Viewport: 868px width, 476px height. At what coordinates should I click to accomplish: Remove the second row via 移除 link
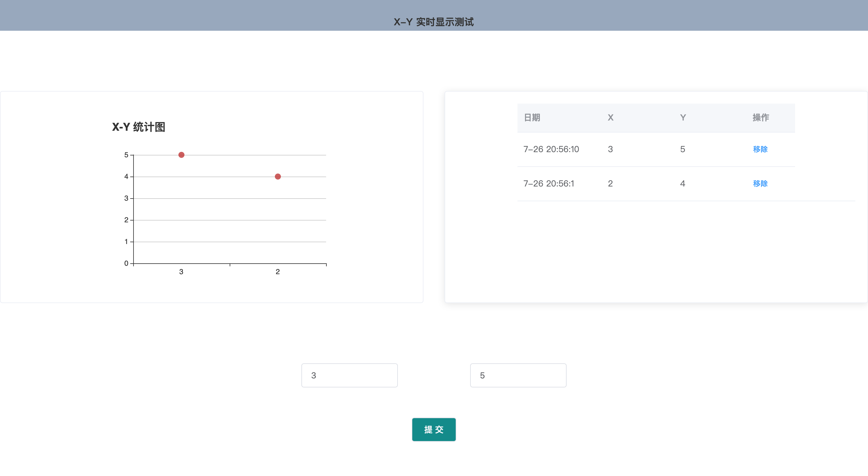point(760,183)
